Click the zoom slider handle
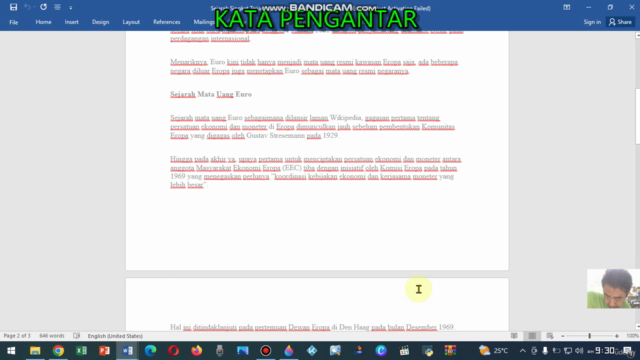Viewport: 640px width, 360px height. pyautogui.click(x=589, y=336)
